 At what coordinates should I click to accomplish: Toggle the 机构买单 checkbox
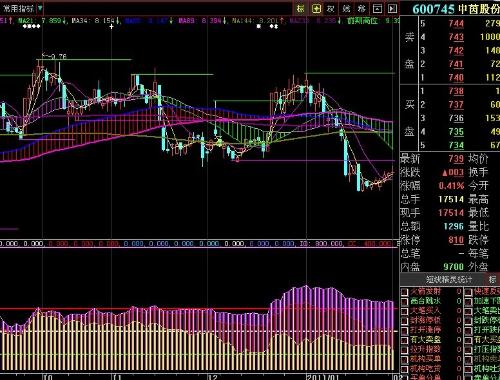pyautogui.click(x=405, y=360)
